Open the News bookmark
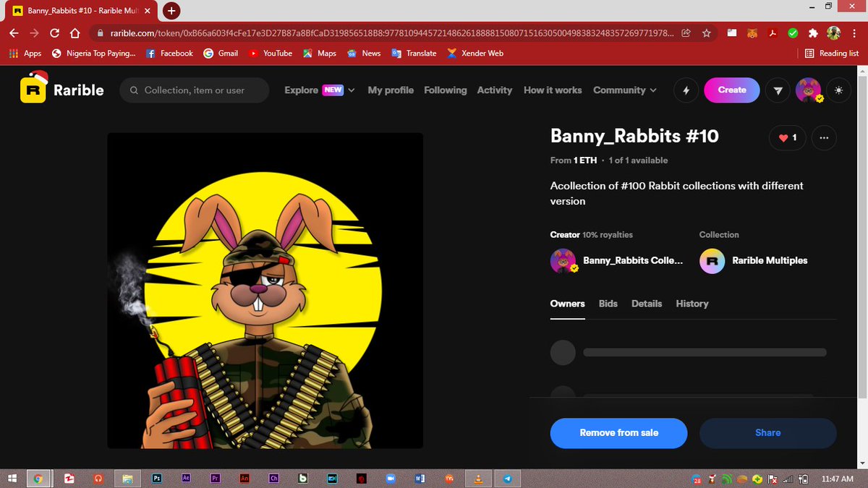868x488 pixels. click(x=364, y=53)
